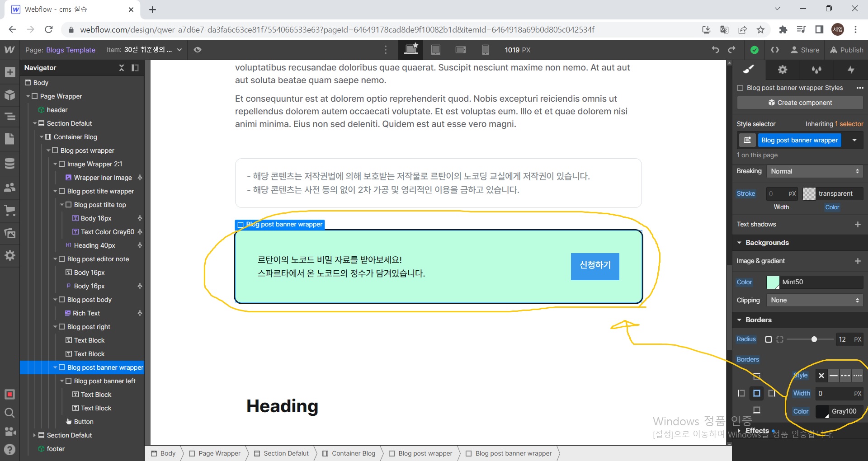Open the style selector dropdown arrow

(x=854, y=140)
